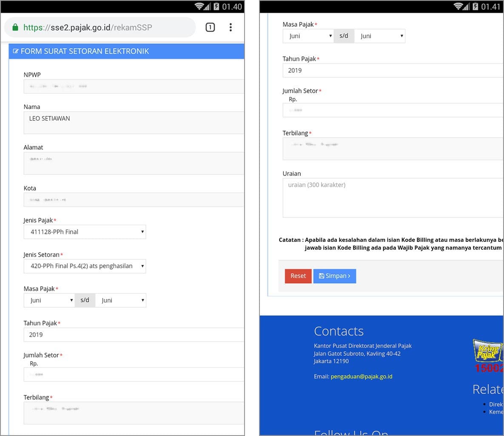This screenshot has width=504, height=436.
Task: Tap the sse2.pajak.go.id address bar
Action: pyautogui.click(x=100, y=27)
